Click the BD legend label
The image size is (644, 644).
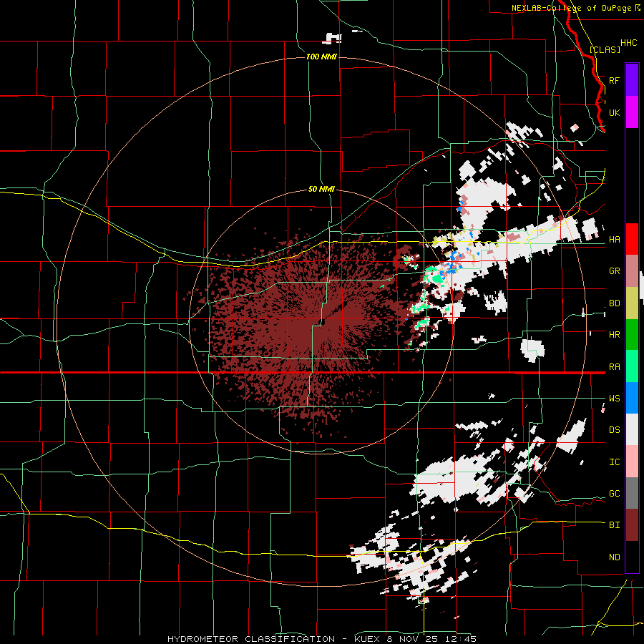tap(614, 303)
